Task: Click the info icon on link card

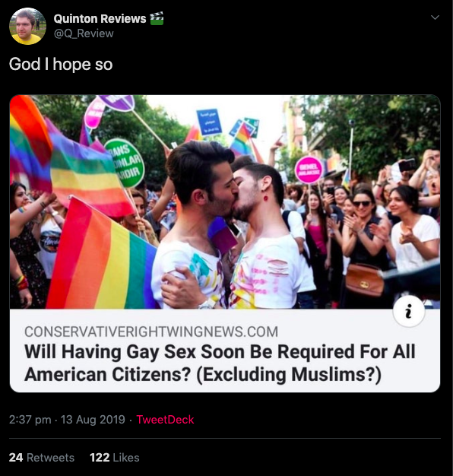Action: pyautogui.click(x=409, y=312)
